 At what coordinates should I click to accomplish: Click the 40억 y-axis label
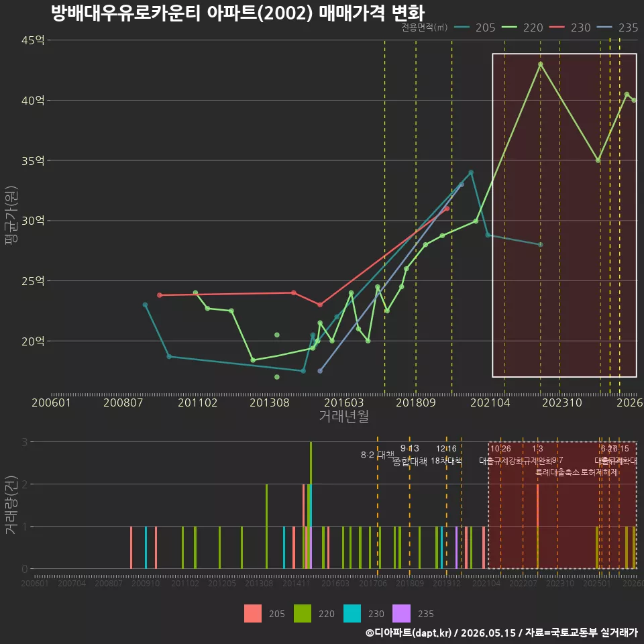click(33, 100)
